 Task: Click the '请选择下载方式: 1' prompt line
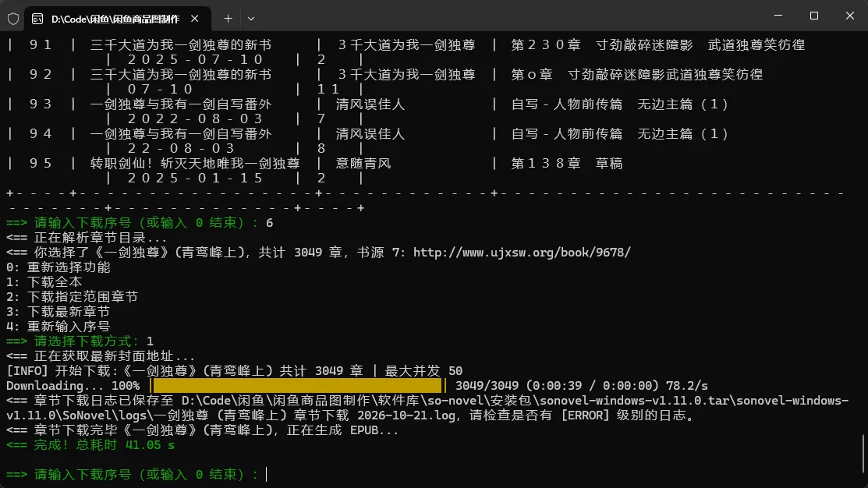pyautogui.click(x=80, y=341)
